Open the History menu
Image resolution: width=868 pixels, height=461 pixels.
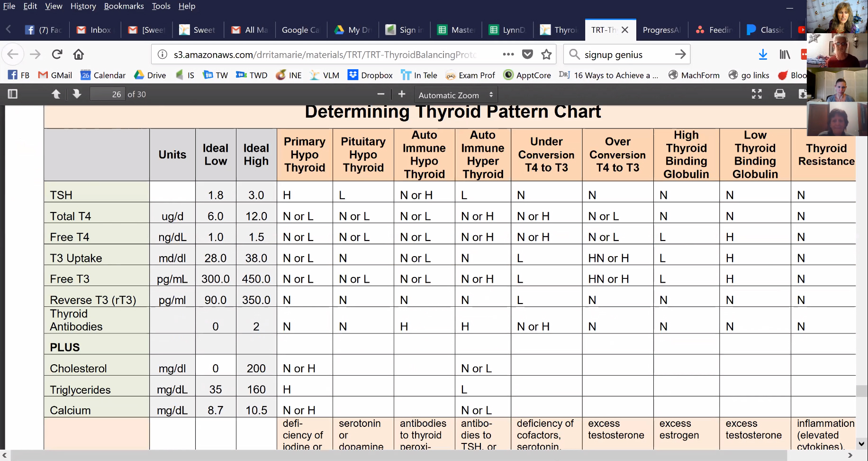[83, 6]
